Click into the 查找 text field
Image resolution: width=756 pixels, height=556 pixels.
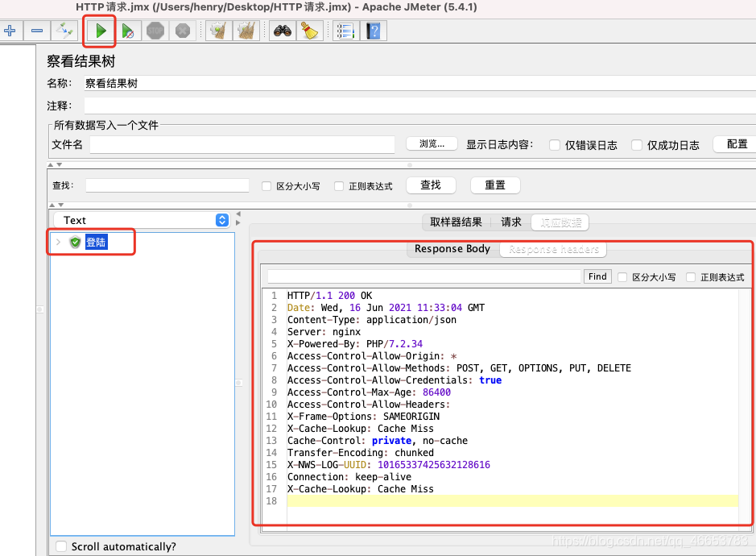pos(167,186)
